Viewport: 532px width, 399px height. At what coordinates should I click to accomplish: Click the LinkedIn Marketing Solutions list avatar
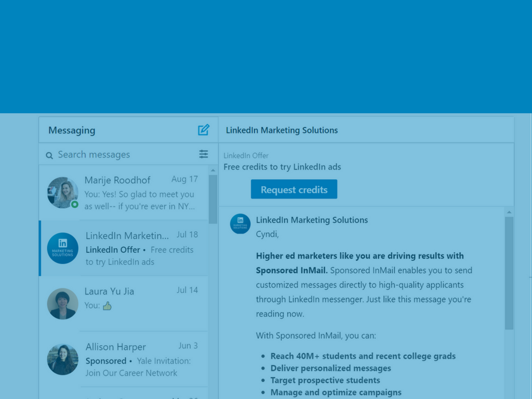coord(62,248)
